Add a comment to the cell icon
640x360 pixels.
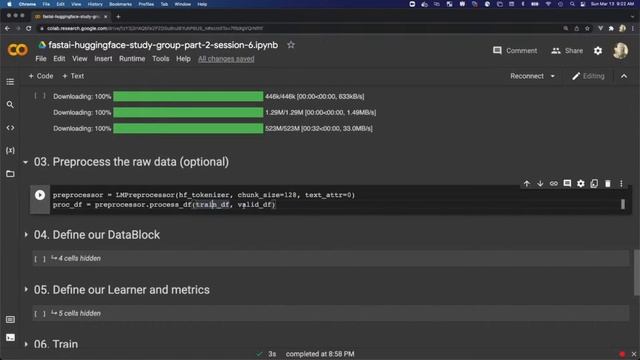[567, 184]
